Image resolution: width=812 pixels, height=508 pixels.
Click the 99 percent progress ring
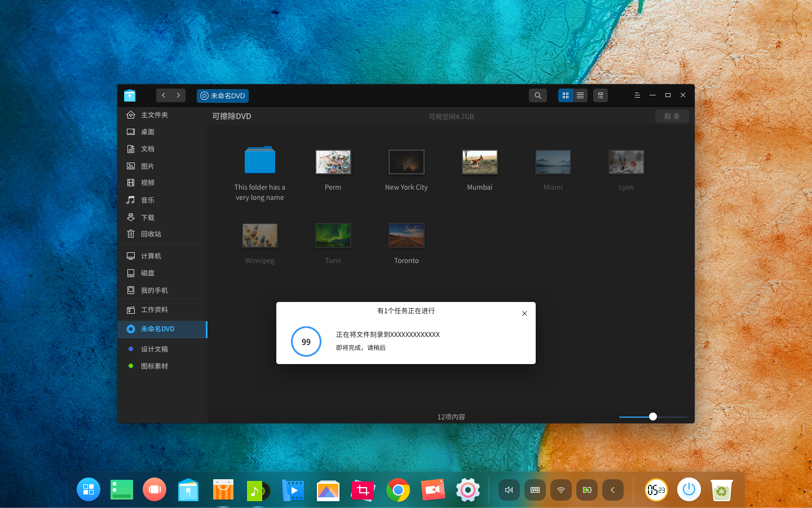click(x=306, y=341)
